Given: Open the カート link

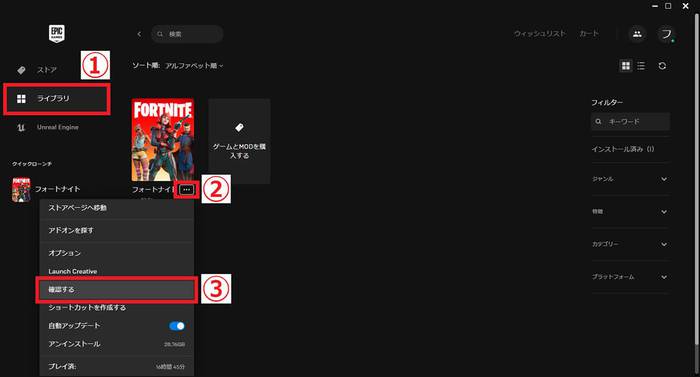Looking at the screenshot, I should (x=589, y=34).
